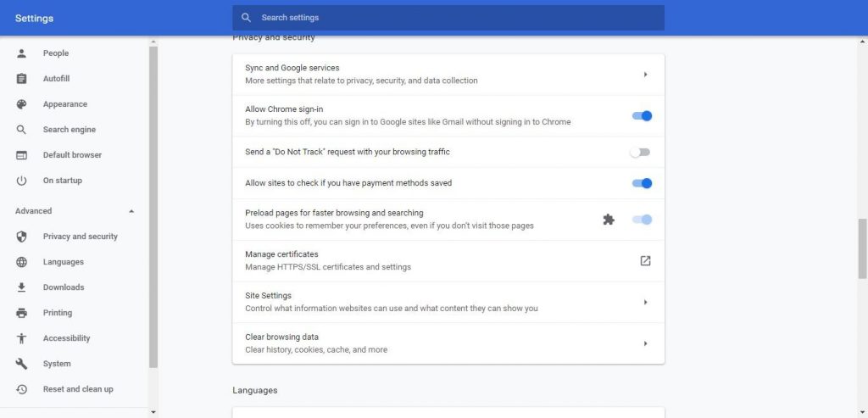Click the Languages globe icon
This screenshot has height=418, width=868.
pyautogui.click(x=21, y=262)
